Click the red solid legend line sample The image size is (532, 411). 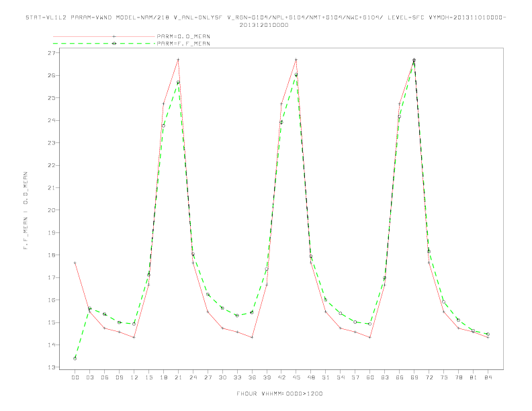[x=104, y=36]
